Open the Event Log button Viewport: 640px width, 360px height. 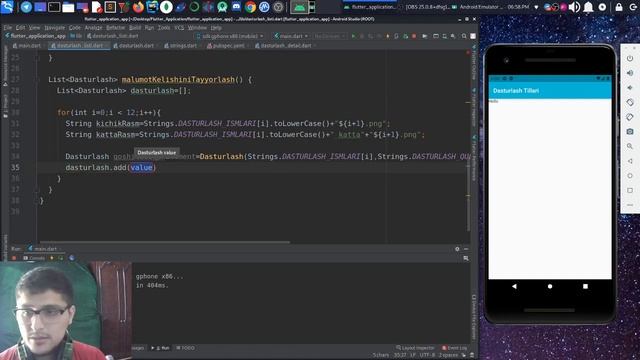tap(454, 348)
